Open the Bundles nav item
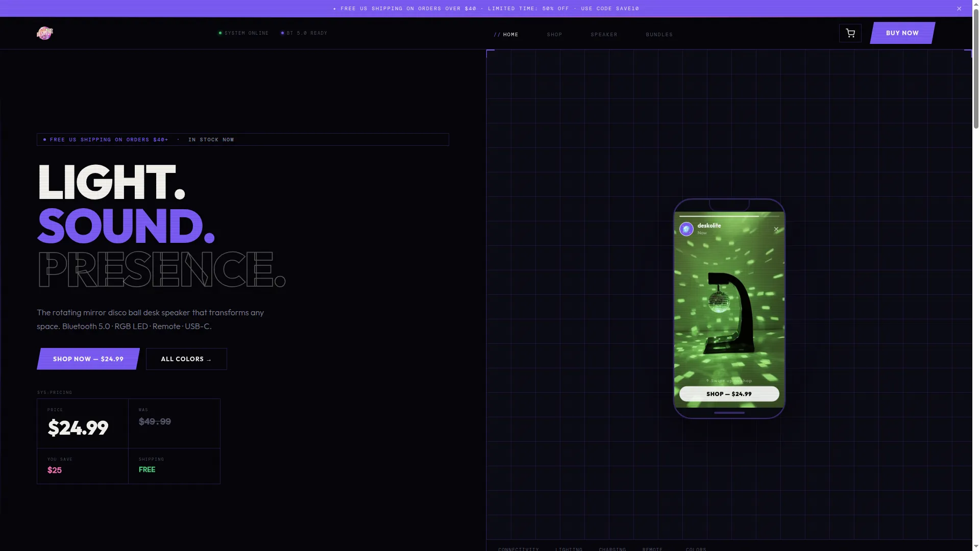The height and width of the screenshot is (551, 980). pyautogui.click(x=659, y=35)
